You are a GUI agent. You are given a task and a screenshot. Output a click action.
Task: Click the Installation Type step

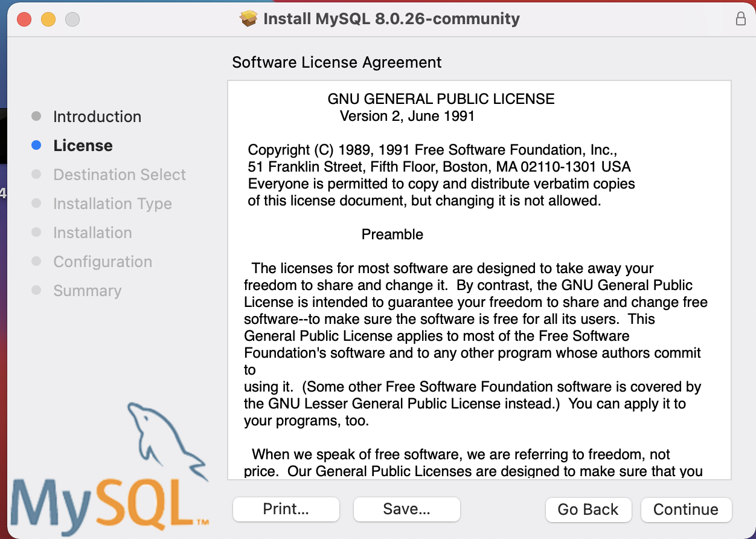click(112, 204)
